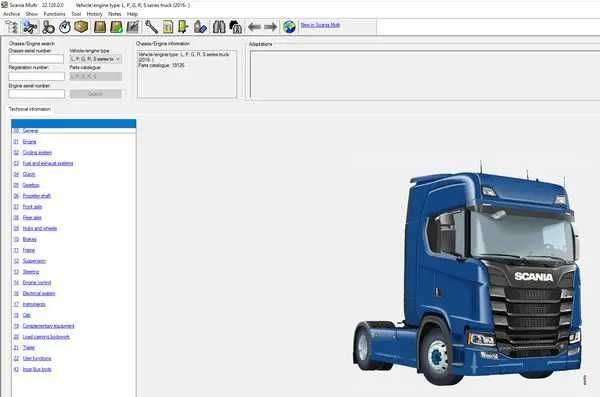
Task: Select the Technical information tab
Action: pos(29,109)
